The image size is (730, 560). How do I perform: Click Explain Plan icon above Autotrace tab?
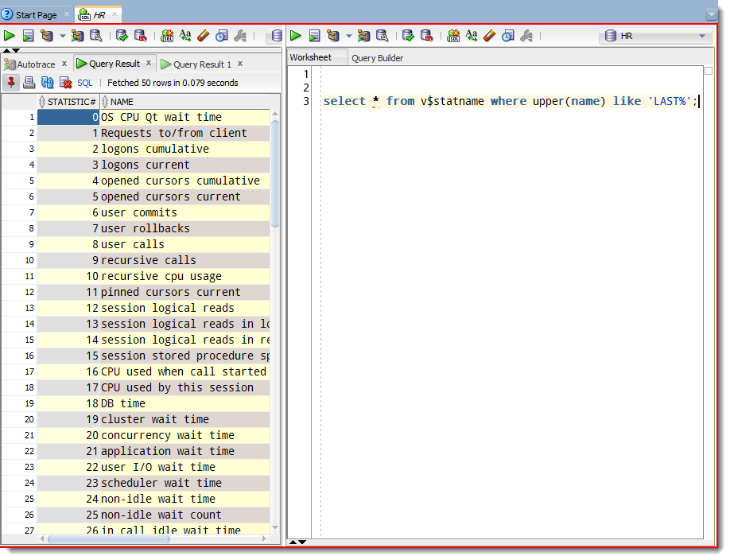[x=47, y=36]
